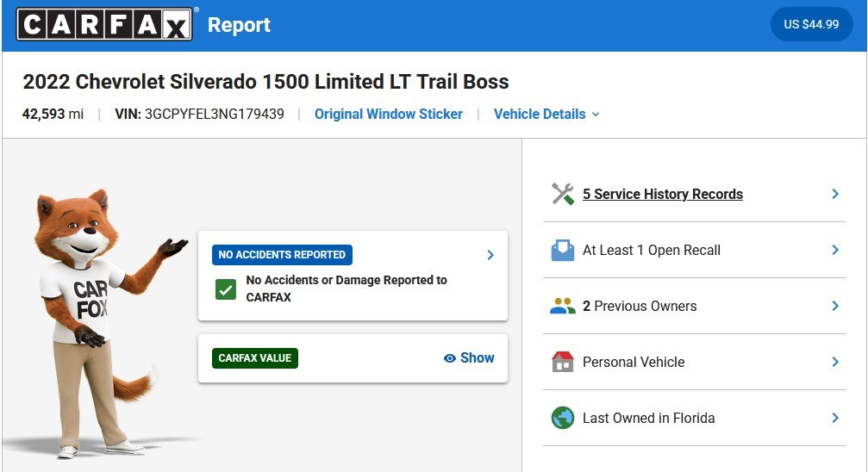Expand the previous owners row chevron
Screen dimensions: 868x472
tap(835, 306)
